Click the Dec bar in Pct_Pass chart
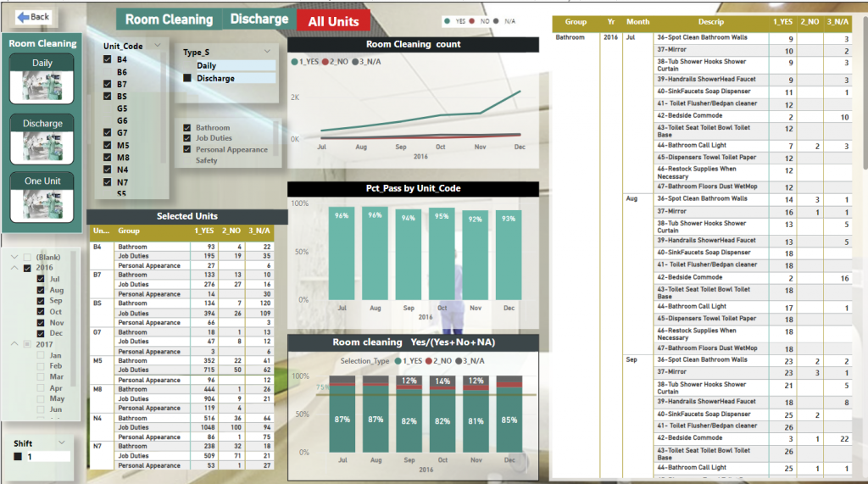The image size is (868, 484). pyautogui.click(x=509, y=254)
